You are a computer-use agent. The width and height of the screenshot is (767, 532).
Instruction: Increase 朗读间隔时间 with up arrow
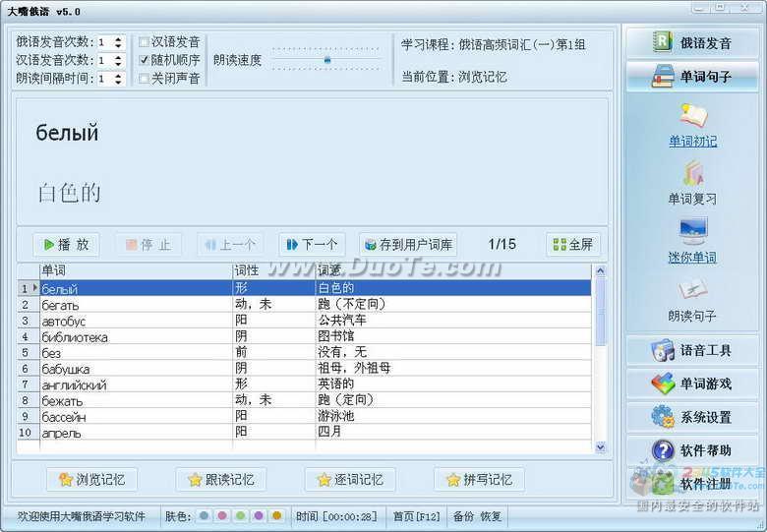click(118, 75)
